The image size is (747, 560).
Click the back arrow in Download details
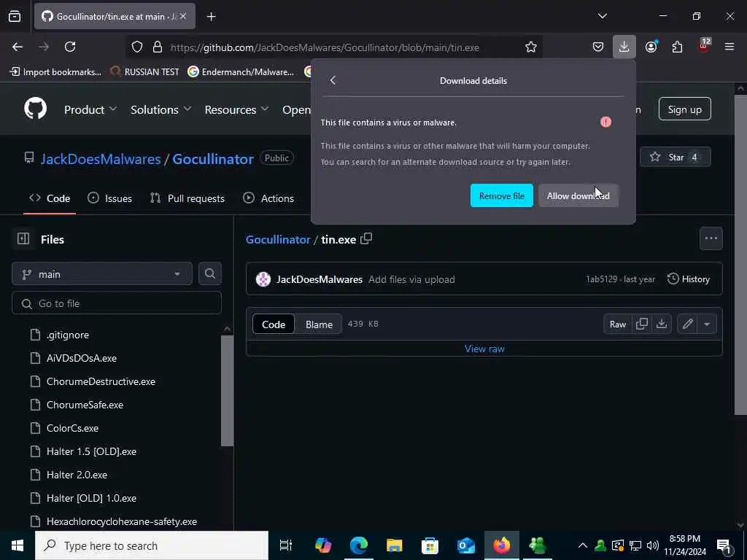(333, 80)
